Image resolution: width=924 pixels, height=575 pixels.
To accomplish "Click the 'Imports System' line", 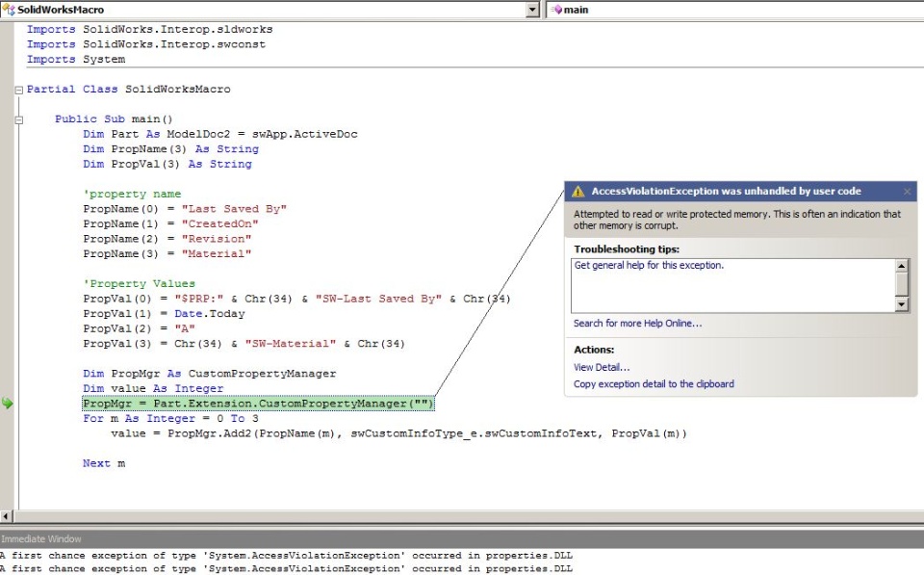I will tap(76, 59).
